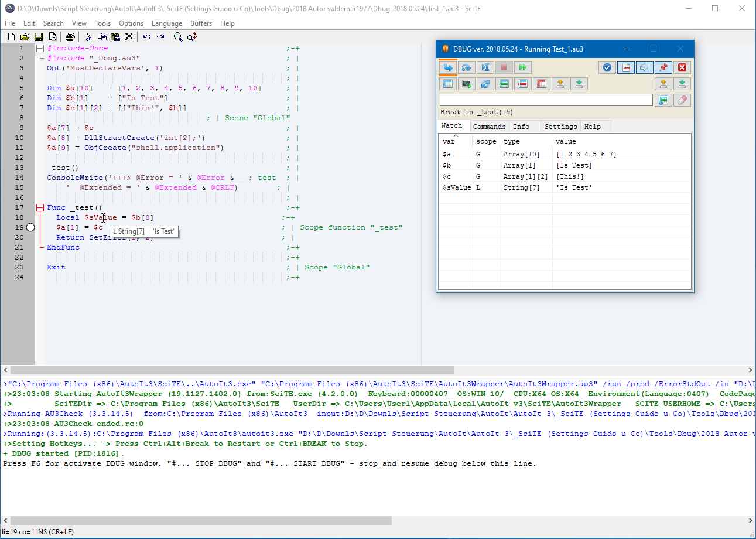
Task: Open the Tools menu
Action: point(102,23)
